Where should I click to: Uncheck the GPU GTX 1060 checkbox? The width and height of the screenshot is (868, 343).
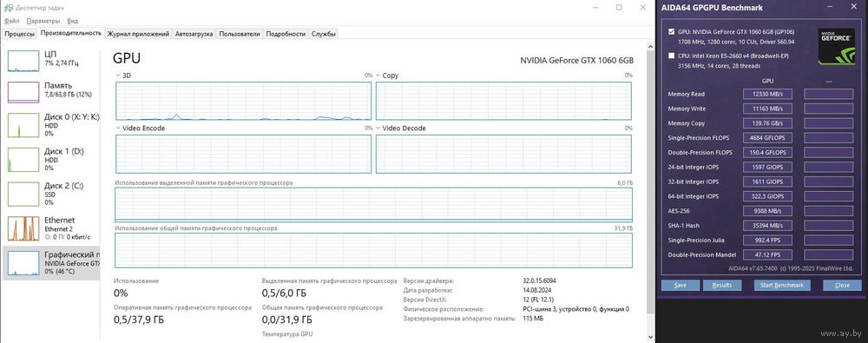[x=672, y=31]
